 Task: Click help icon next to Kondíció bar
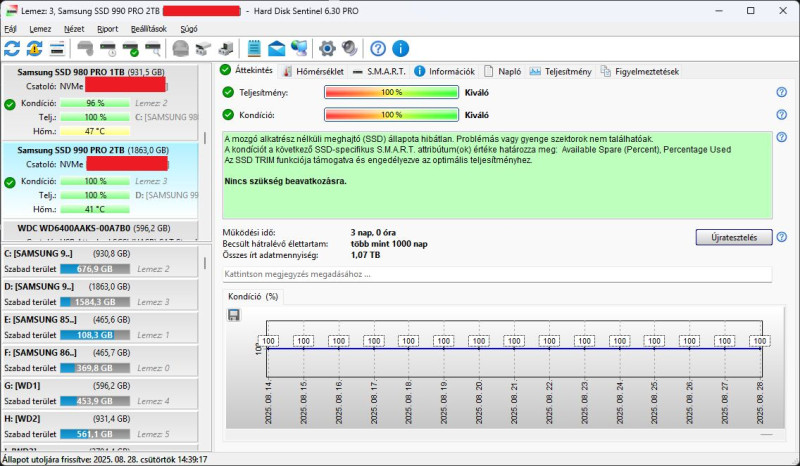(x=782, y=114)
